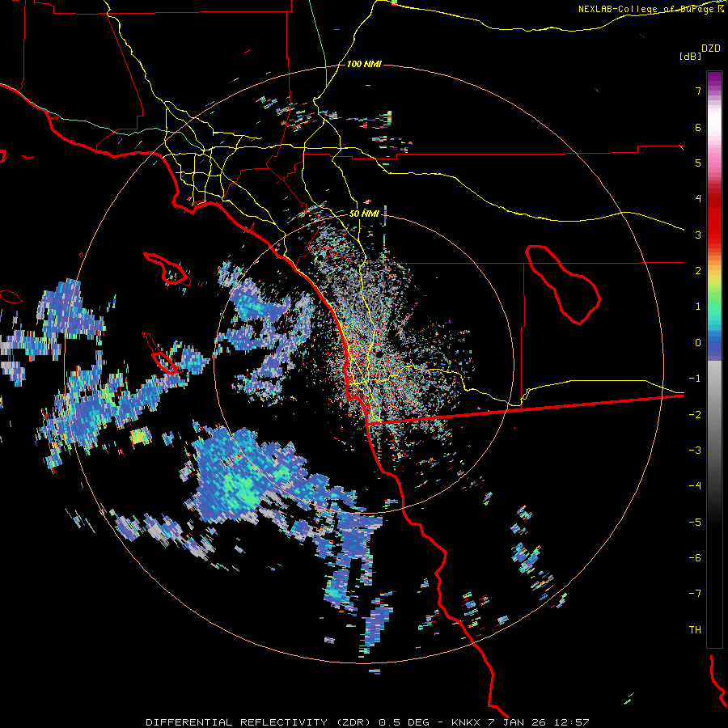Click the -1 tick on the color scale
Viewport: 728px width, 728px height.
pyautogui.click(x=695, y=379)
